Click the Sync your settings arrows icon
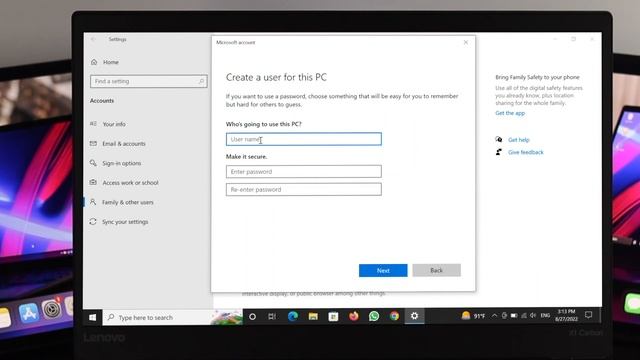 (93, 221)
